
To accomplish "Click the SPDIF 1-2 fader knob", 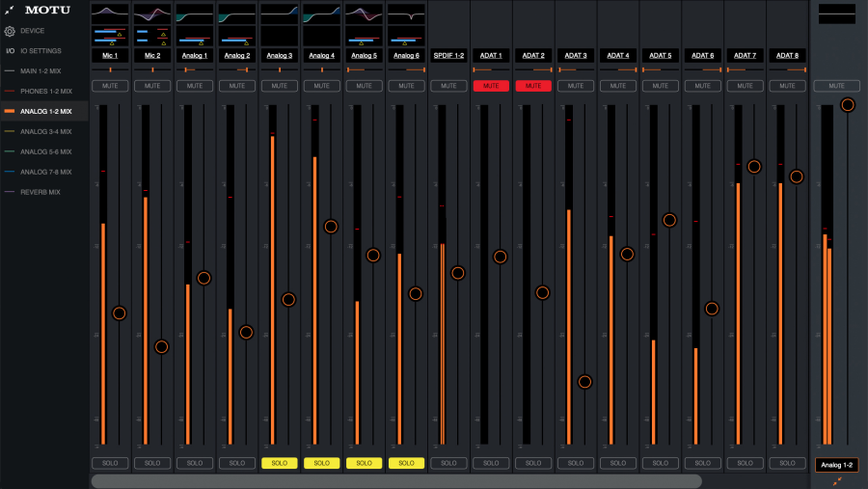I will [458, 273].
